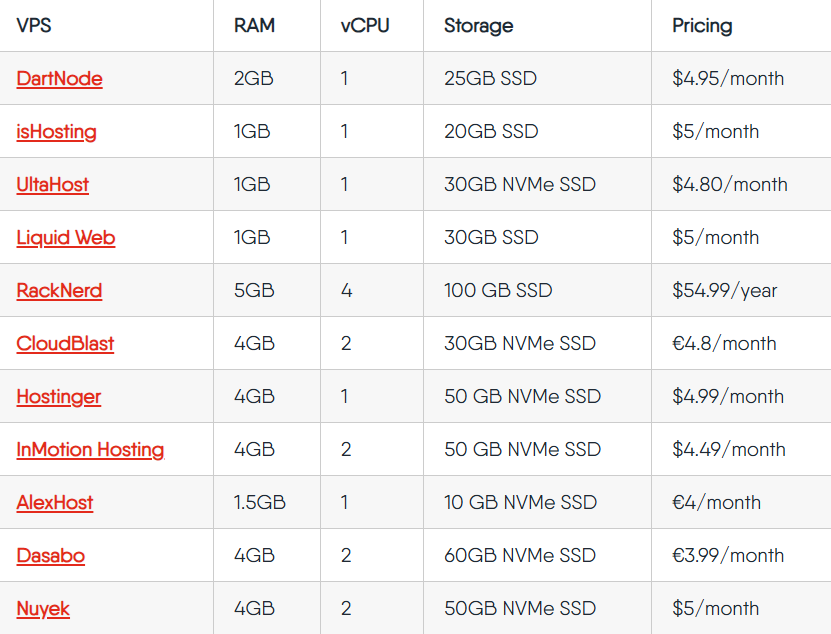831x634 pixels.
Task: Select isHosting's $5/month price
Action: (715, 131)
